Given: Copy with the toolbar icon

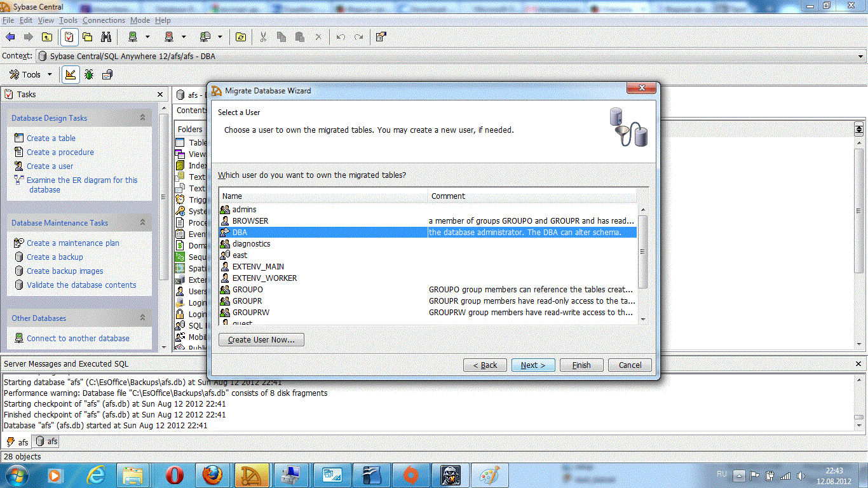Looking at the screenshot, I should coord(281,37).
